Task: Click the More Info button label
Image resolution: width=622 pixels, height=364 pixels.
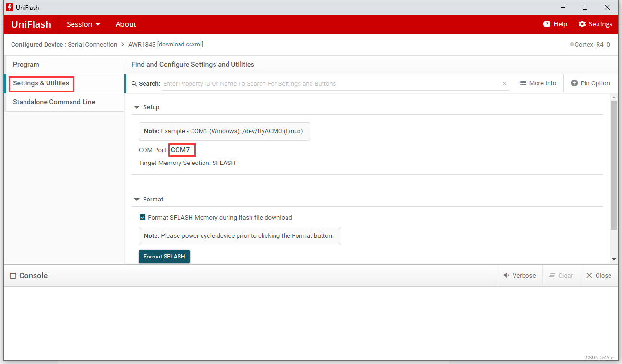Action: [543, 83]
